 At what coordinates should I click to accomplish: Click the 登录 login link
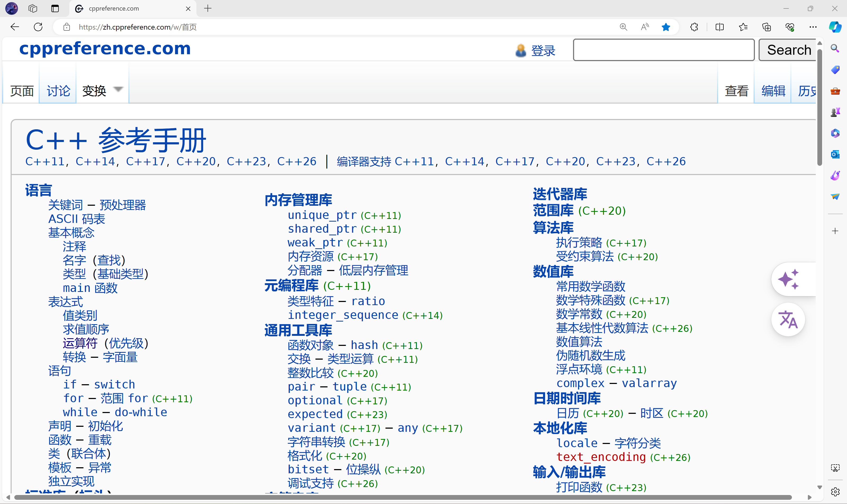click(x=543, y=50)
